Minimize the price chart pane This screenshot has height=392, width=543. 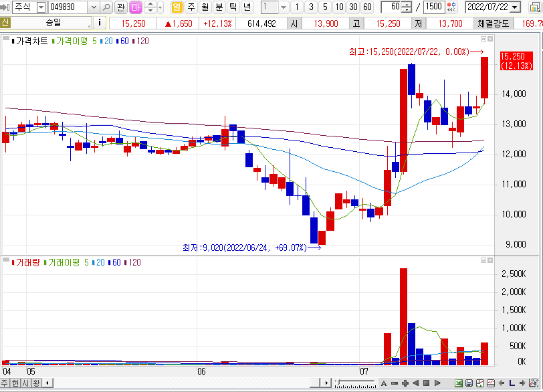click(x=483, y=39)
